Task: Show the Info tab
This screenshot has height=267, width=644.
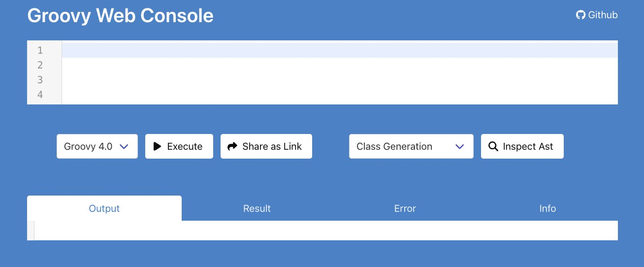Action: (547, 208)
